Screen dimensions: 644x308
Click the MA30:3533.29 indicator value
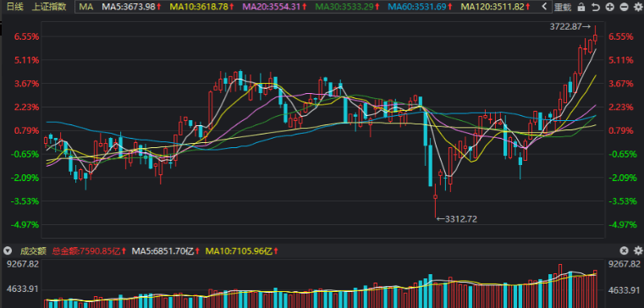344,7
